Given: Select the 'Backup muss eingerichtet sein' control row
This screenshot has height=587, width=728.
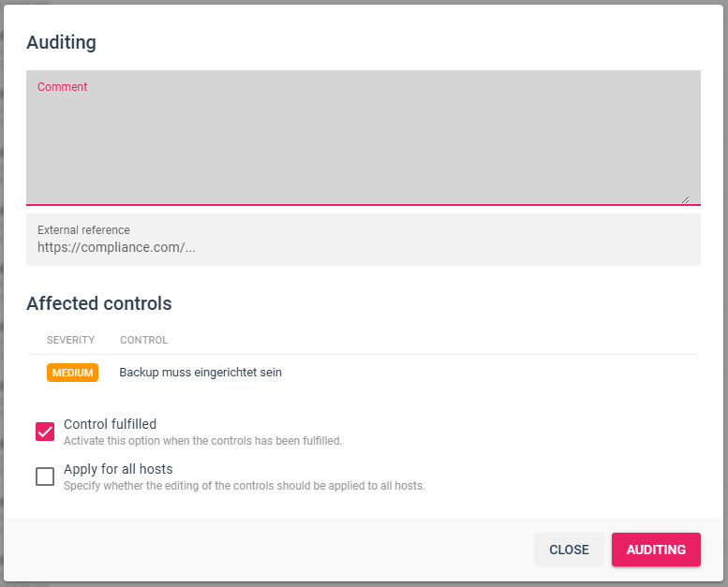Looking at the screenshot, I should point(201,373).
